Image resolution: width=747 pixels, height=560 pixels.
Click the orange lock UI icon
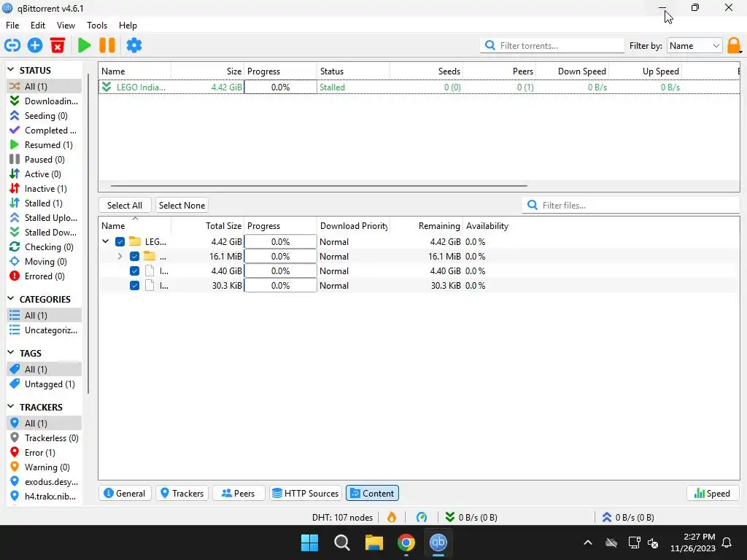point(734,46)
